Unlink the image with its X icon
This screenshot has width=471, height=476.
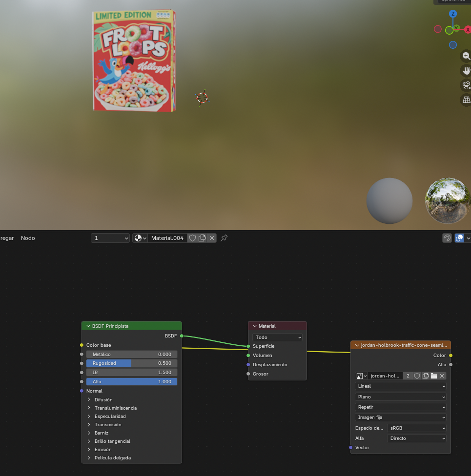[442, 376]
